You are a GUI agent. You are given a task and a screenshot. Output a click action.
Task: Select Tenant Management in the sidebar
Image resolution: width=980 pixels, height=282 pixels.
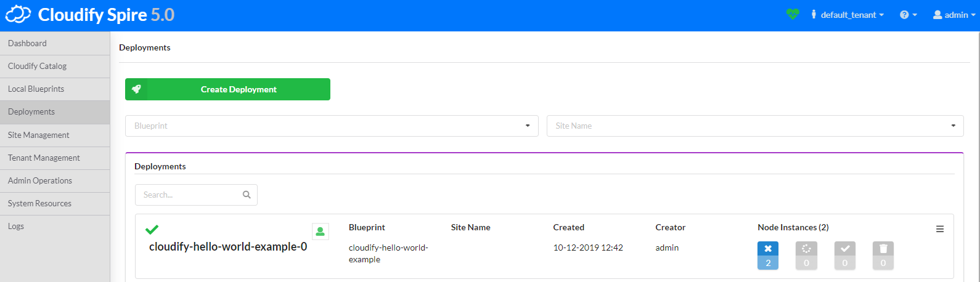(x=44, y=158)
